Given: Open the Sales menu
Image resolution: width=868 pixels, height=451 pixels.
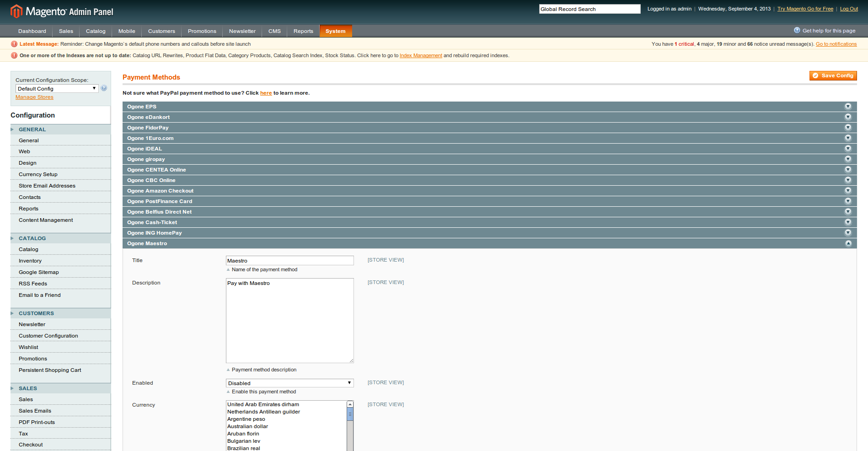Looking at the screenshot, I should coord(66,31).
